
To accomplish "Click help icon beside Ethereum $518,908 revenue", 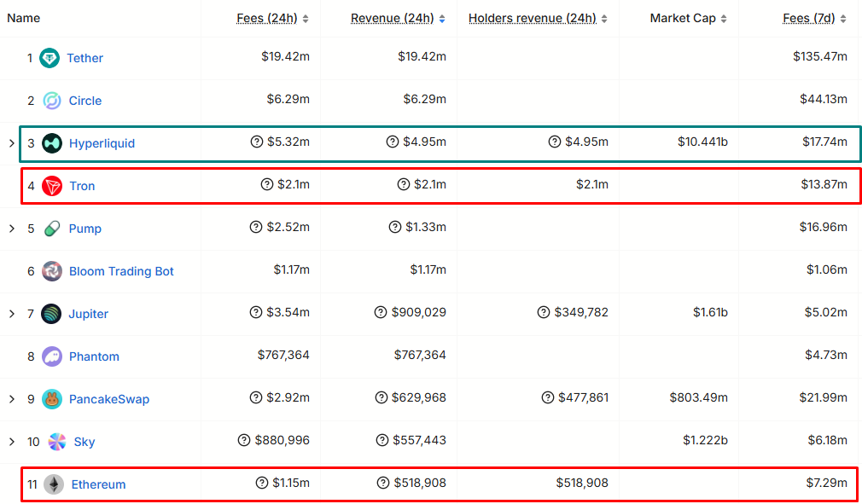I will (x=382, y=484).
